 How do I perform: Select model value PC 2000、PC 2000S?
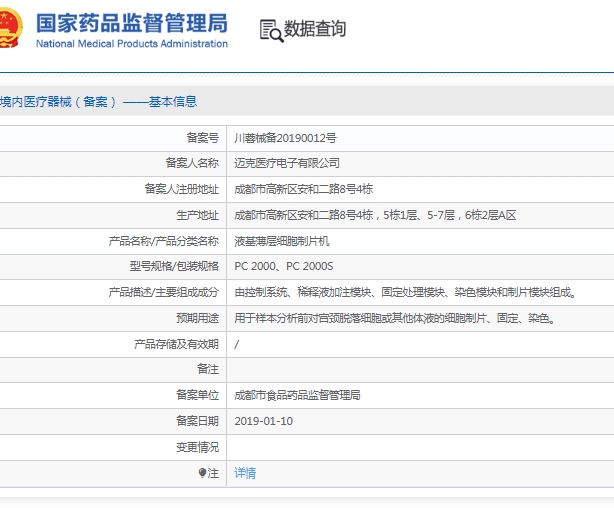[x=284, y=266]
